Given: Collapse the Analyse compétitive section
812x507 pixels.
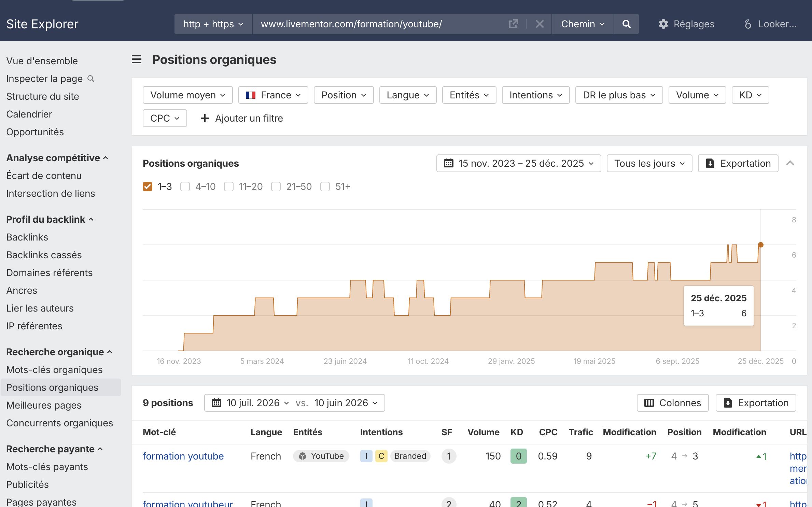Looking at the screenshot, I should point(57,158).
